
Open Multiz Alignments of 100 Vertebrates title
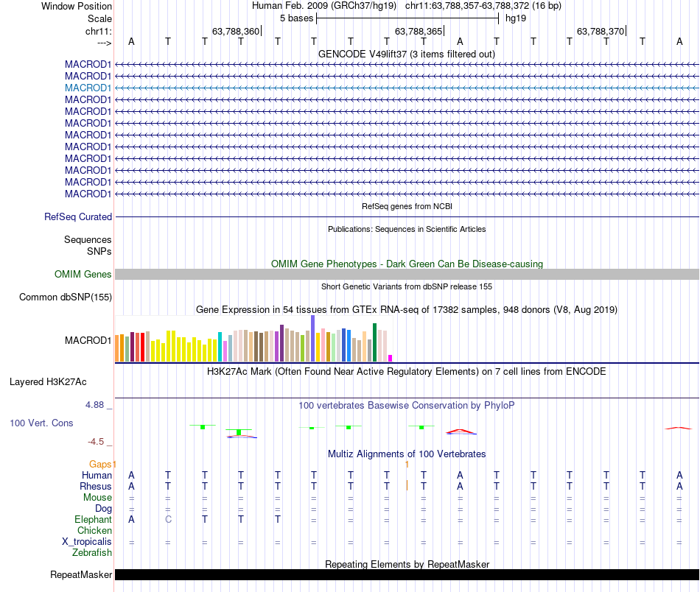(407, 454)
